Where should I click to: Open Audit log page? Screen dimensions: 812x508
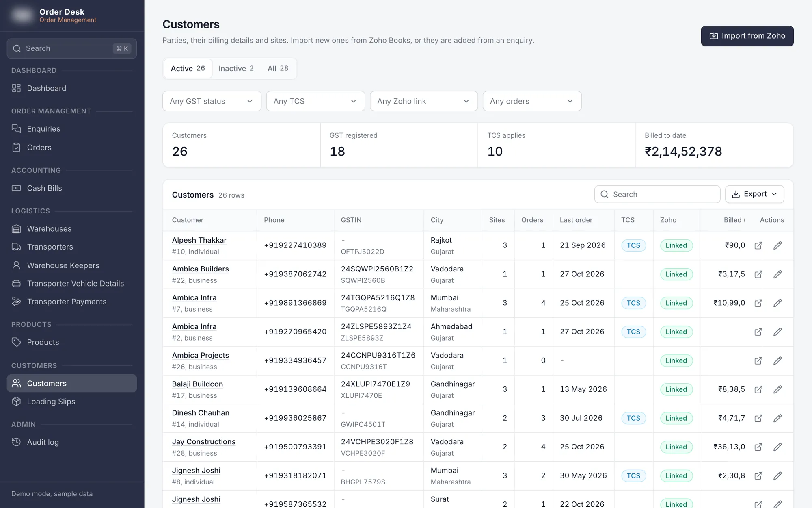pyautogui.click(x=72, y=442)
